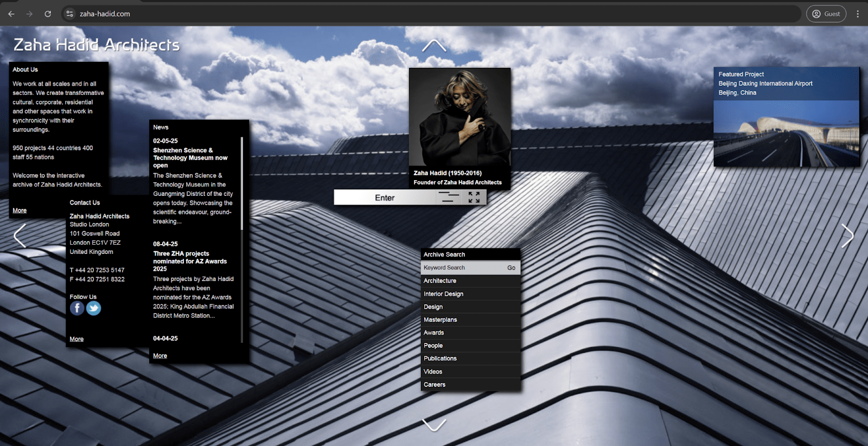
Task: Open the Three ZHA projects nominated news headline
Action: coord(190,261)
